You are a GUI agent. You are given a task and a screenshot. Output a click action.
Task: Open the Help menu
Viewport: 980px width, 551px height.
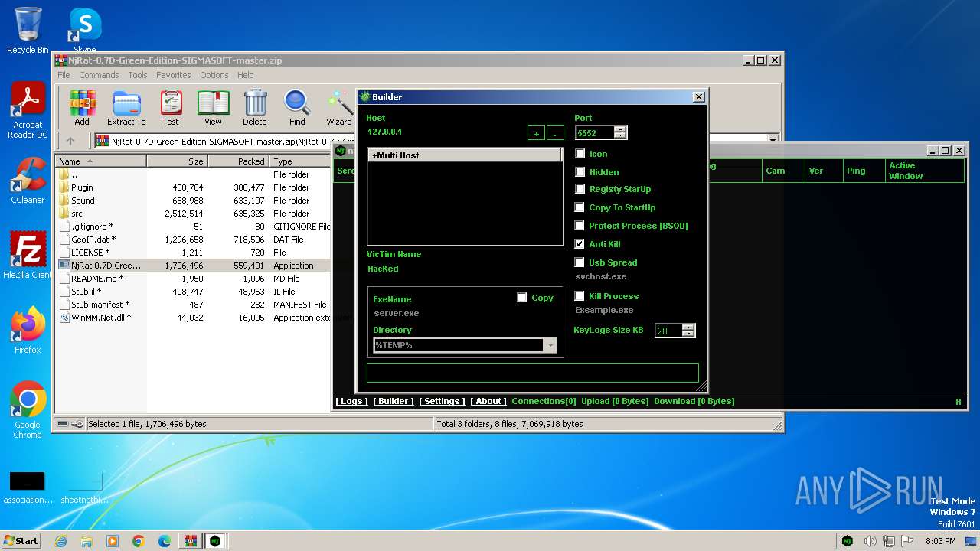245,75
